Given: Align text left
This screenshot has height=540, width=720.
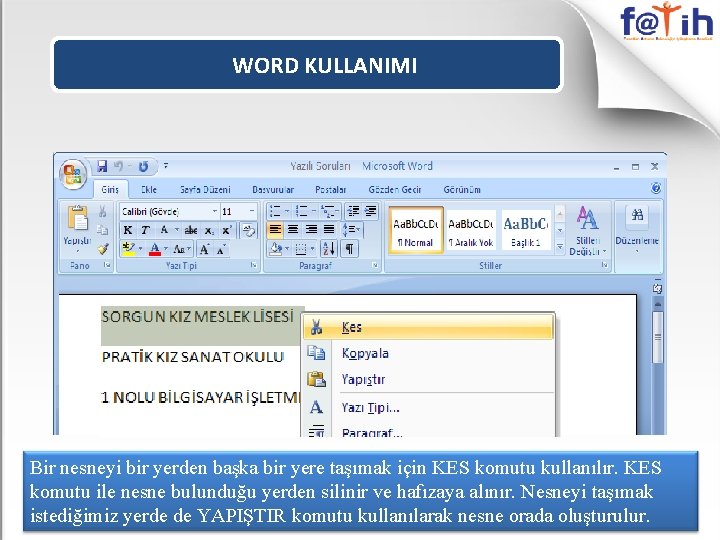Looking at the screenshot, I should coord(275,230).
